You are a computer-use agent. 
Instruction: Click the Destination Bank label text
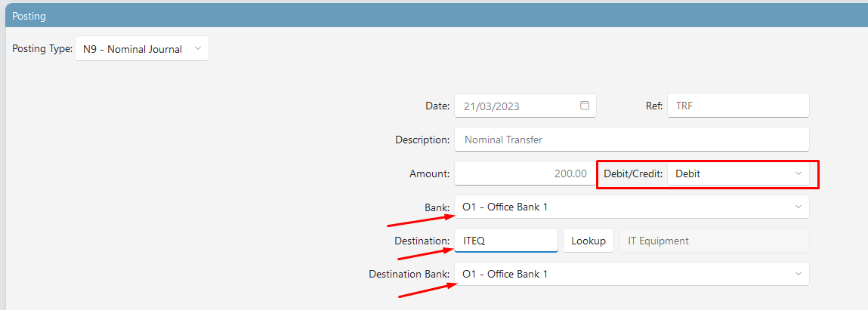(409, 274)
